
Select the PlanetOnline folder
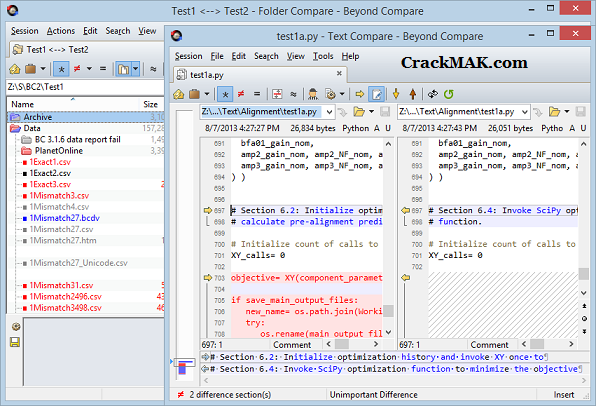pyautogui.click(x=59, y=151)
